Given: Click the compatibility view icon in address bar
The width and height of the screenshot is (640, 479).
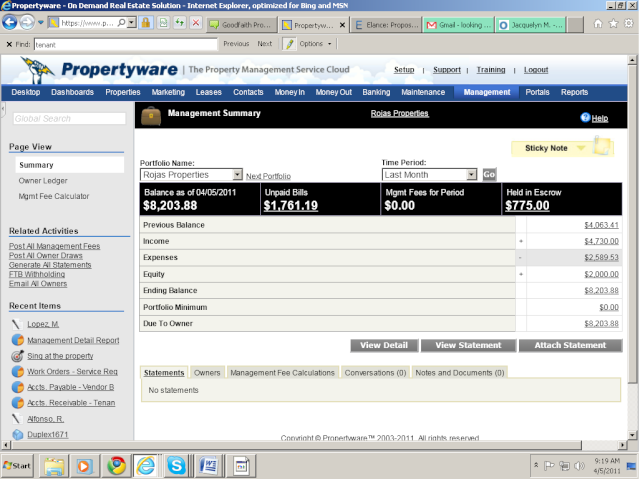Looking at the screenshot, I should (163, 23).
